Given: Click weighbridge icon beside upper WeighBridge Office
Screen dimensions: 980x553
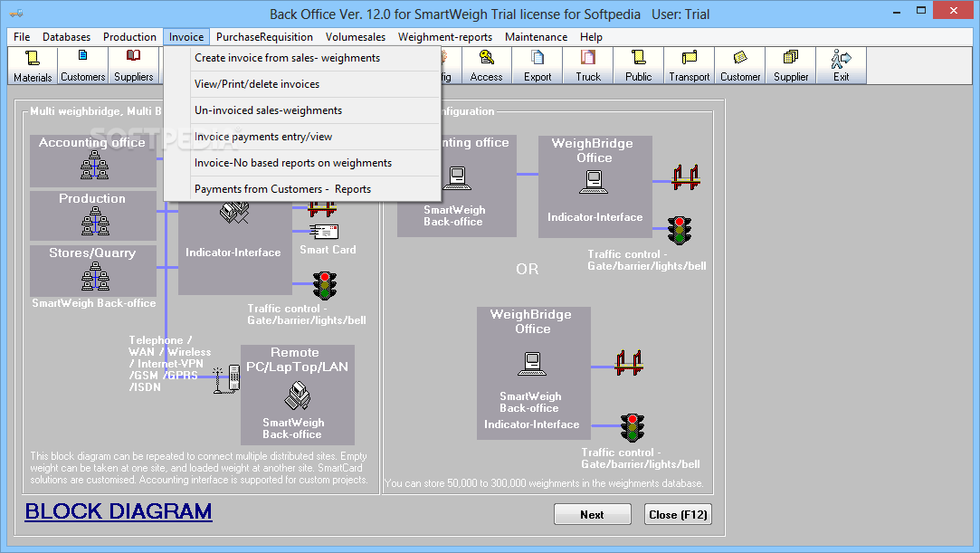Looking at the screenshot, I should (x=686, y=177).
